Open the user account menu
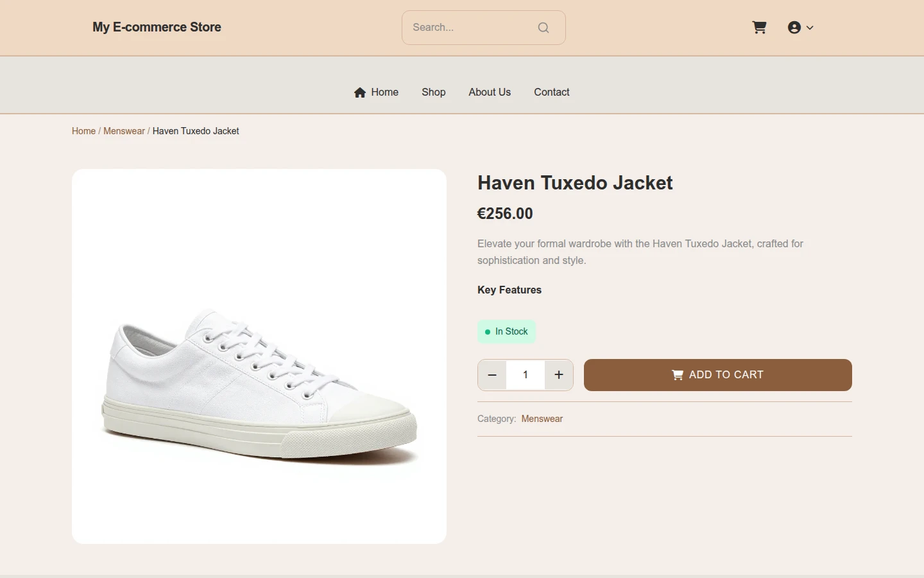Screen dimensions: 924x578 pos(800,28)
